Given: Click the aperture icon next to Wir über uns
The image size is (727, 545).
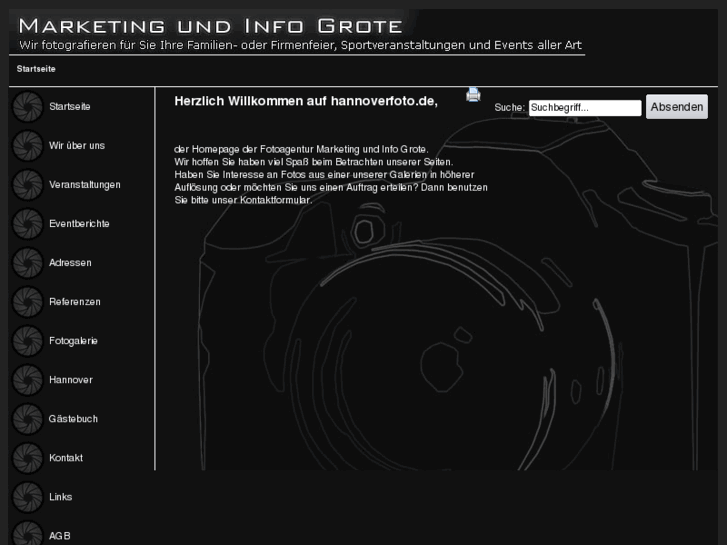Looking at the screenshot, I should (x=27, y=146).
